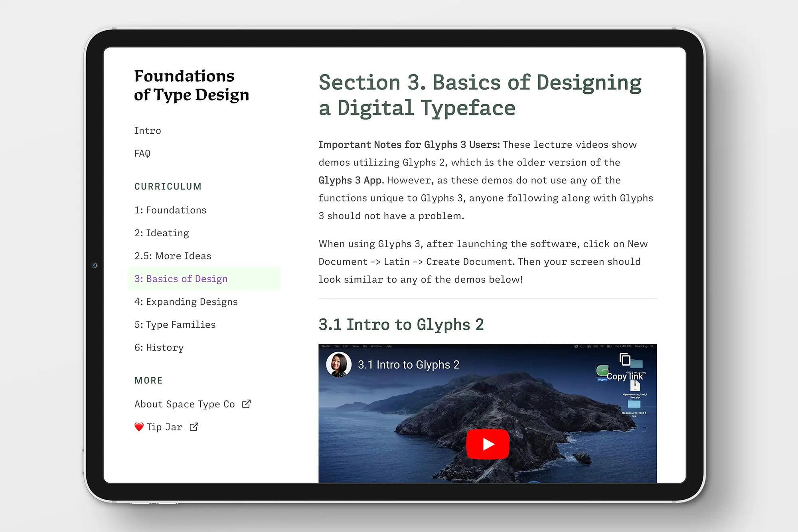Click the Important Notes for Glyphs 3 Users text
Image resolution: width=798 pixels, height=532 pixels.
click(409, 144)
